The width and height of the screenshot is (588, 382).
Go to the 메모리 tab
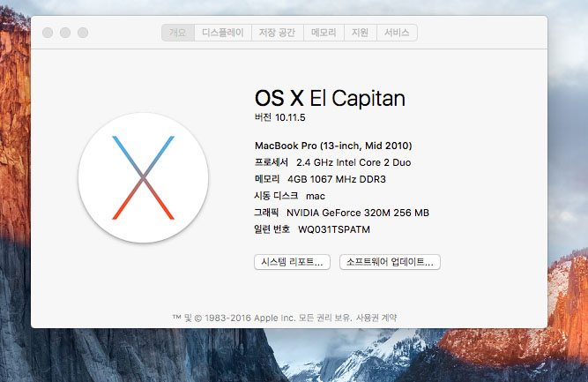pos(324,33)
